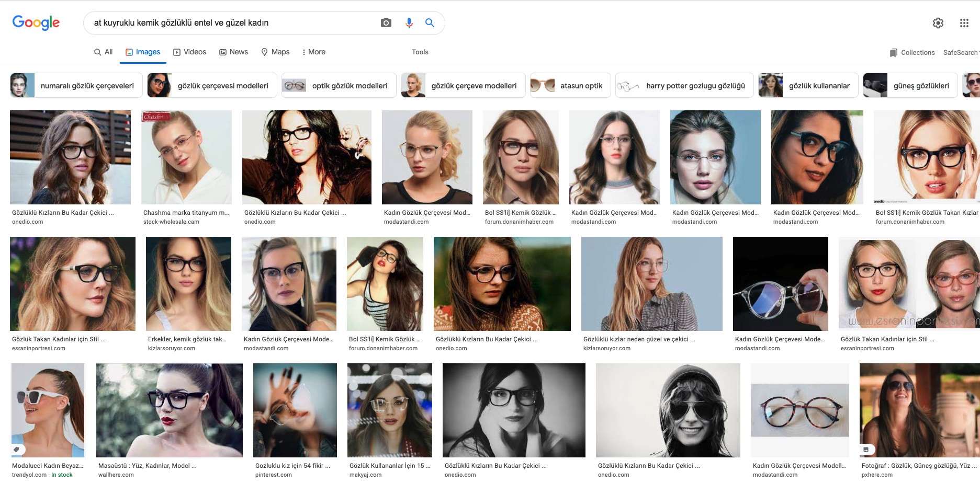
Task: Search by image camera icon
Action: tap(386, 23)
